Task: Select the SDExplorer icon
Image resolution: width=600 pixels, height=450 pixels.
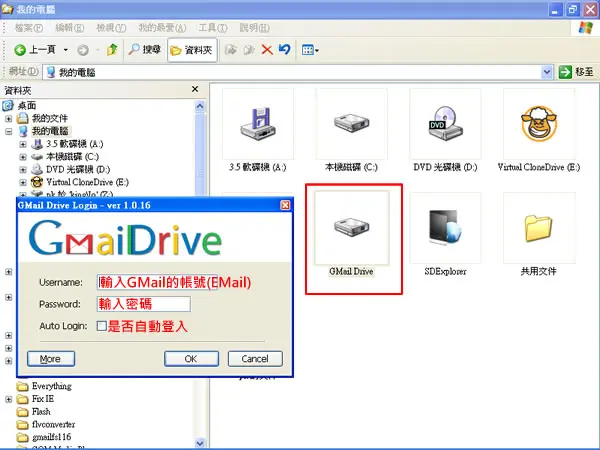Action: coord(445,228)
